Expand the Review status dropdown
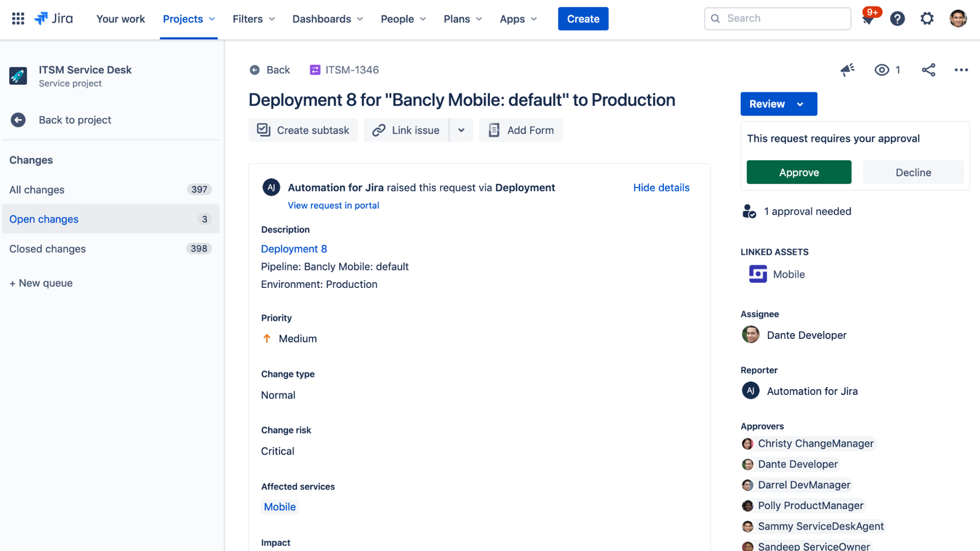 point(778,104)
